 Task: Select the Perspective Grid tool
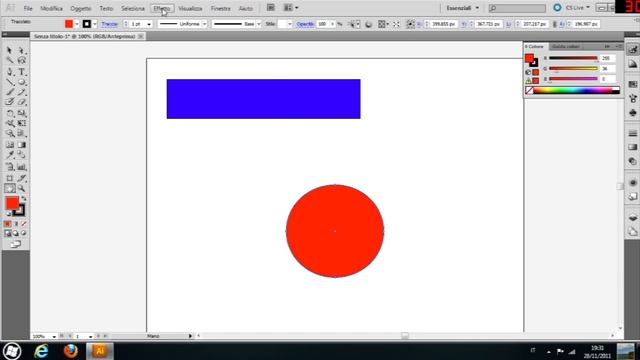[22, 133]
